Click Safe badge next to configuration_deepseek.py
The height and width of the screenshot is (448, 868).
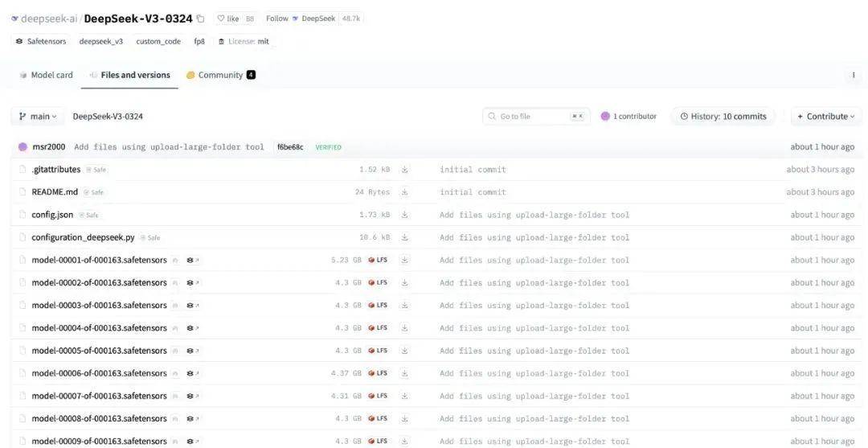150,238
